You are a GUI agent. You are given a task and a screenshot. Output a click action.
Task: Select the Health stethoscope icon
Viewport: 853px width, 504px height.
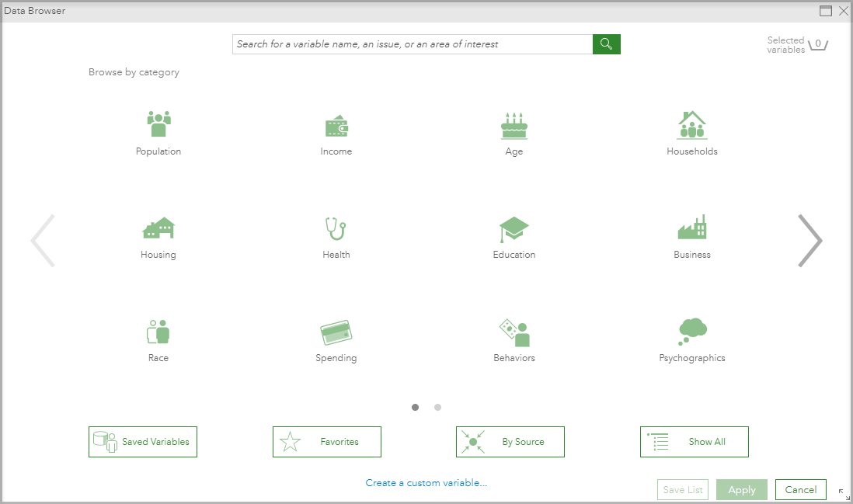336,235
